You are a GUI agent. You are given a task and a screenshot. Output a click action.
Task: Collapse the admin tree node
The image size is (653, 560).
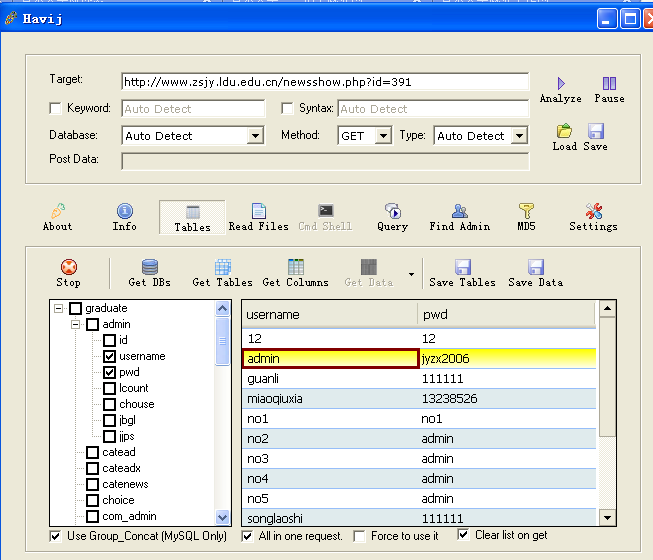pyautogui.click(x=75, y=324)
